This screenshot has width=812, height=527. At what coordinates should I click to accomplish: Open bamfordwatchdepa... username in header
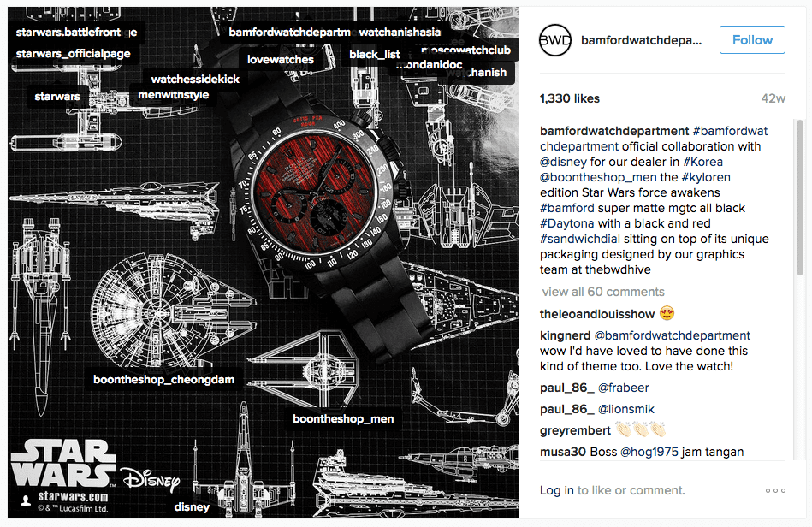(641, 40)
